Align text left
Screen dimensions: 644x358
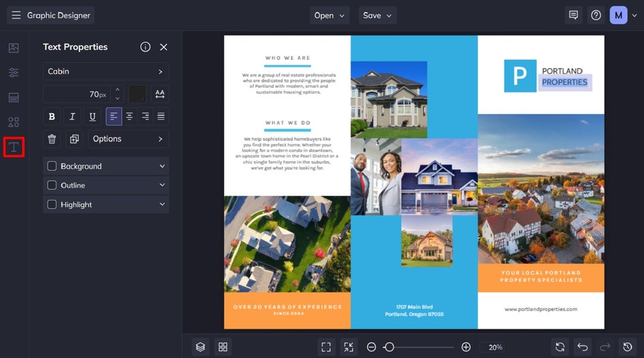click(114, 117)
